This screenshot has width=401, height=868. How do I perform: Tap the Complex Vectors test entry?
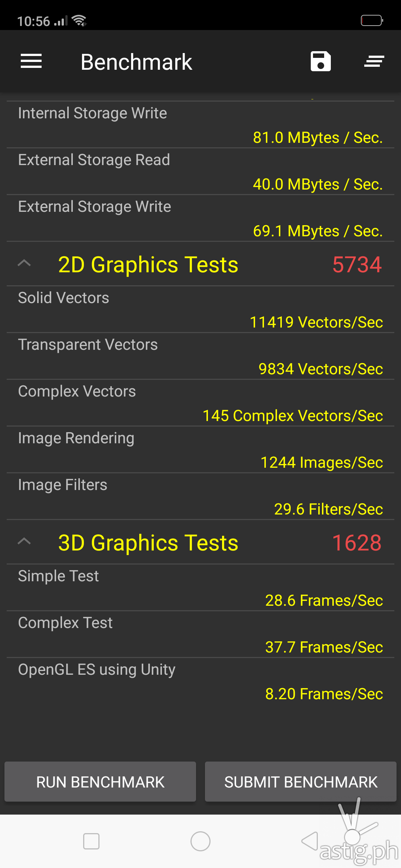(x=200, y=403)
